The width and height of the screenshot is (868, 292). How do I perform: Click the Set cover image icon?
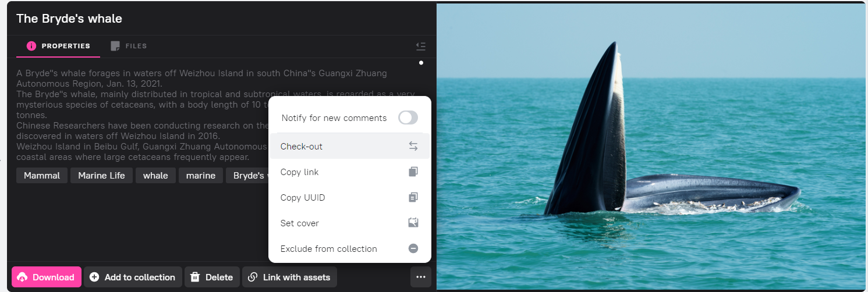413,223
